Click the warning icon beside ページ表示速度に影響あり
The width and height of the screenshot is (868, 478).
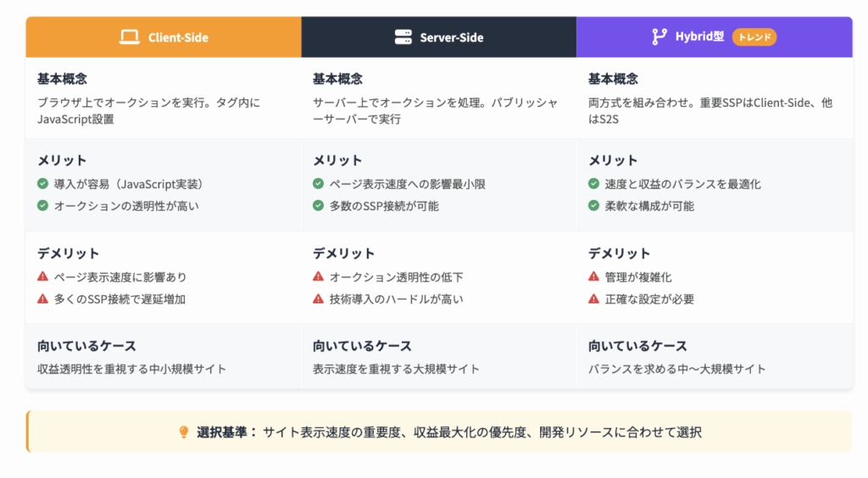(42, 276)
